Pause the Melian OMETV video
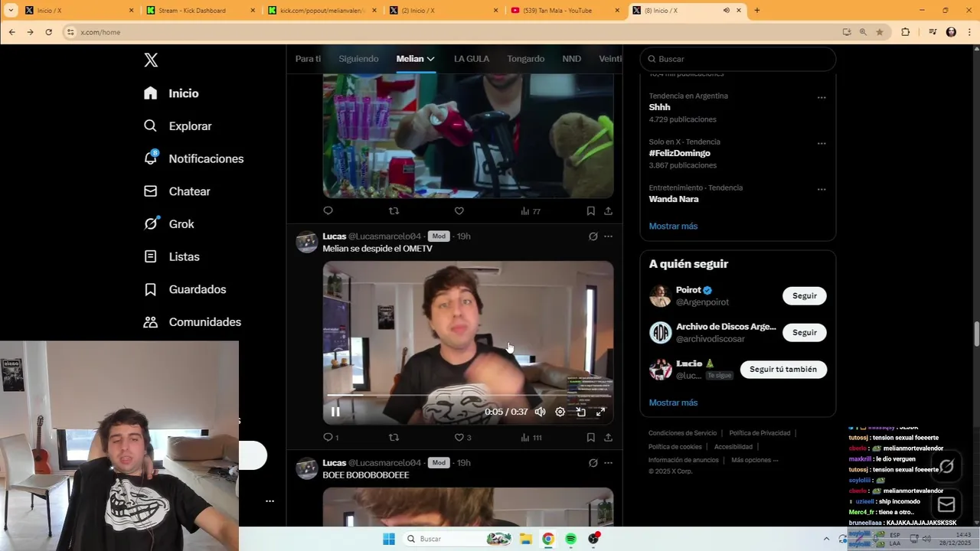 pos(335,412)
